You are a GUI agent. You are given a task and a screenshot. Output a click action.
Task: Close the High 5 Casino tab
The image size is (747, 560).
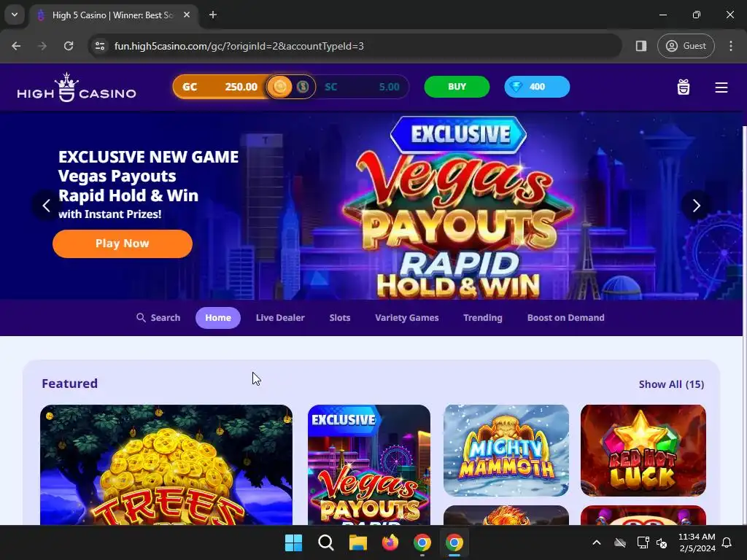point(187,15)
